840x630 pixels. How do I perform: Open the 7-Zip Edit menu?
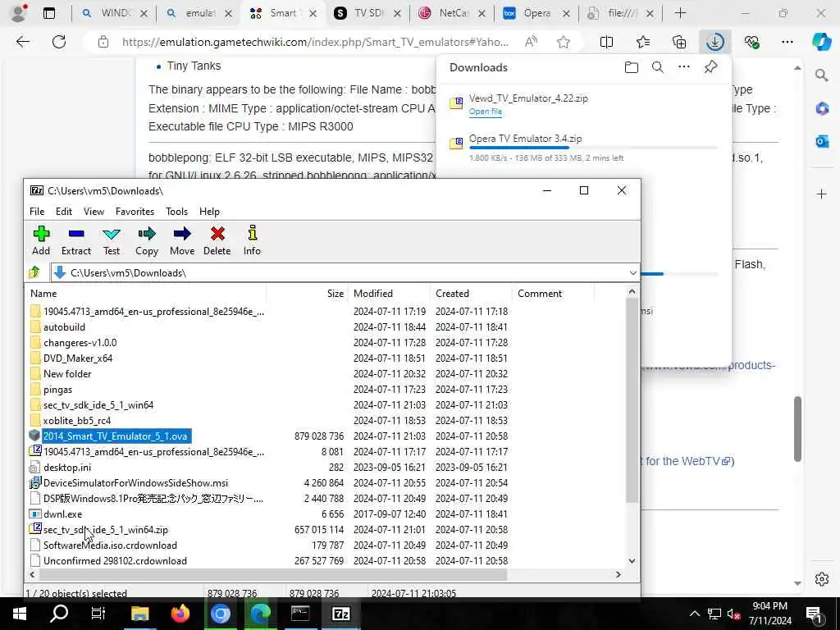click(64, 212)
